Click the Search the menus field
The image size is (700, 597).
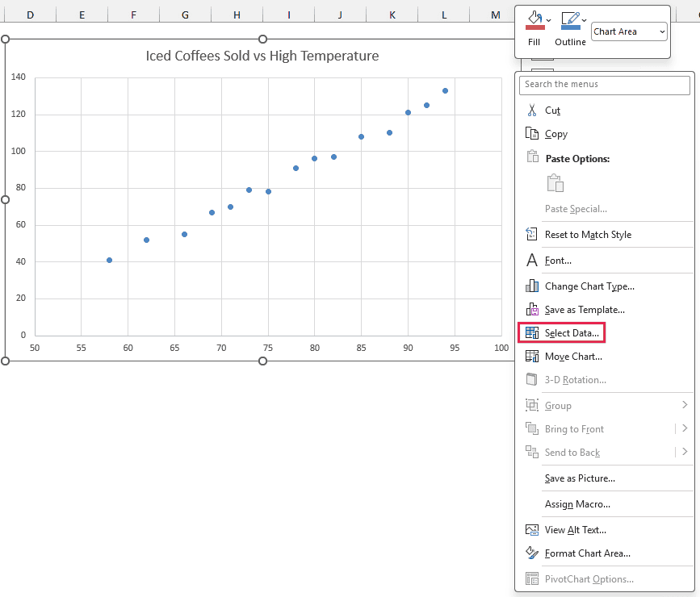tap(605, 85)
